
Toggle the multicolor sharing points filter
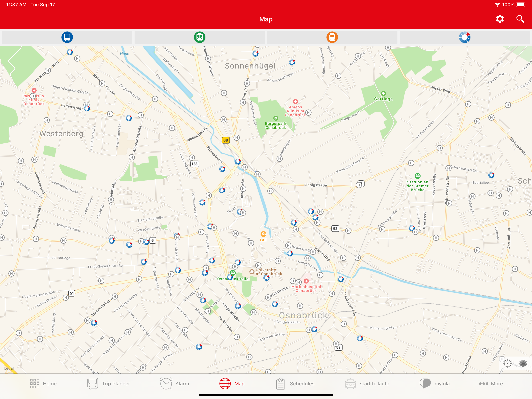click(465, 37)
